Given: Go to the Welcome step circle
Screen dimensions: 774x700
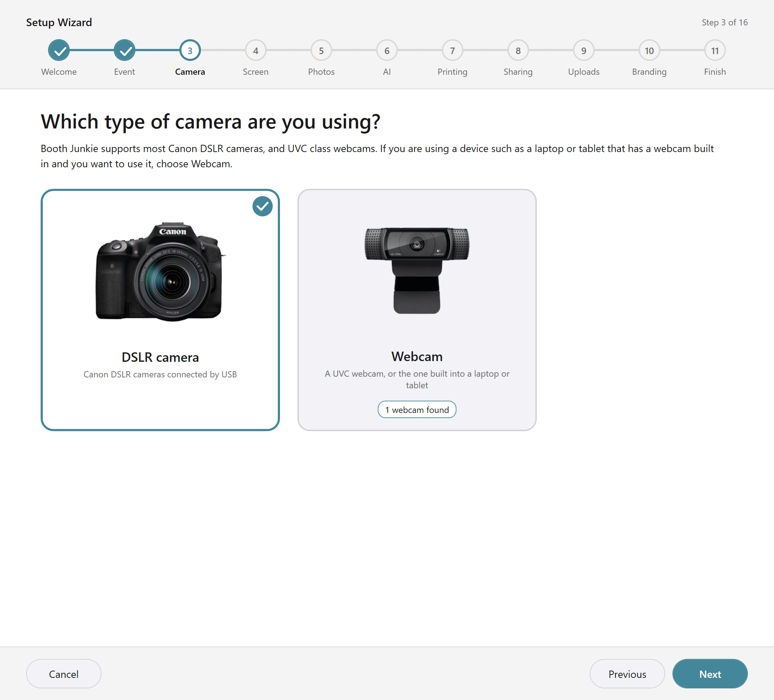Looking at the screenshot, I should [59, 50].
